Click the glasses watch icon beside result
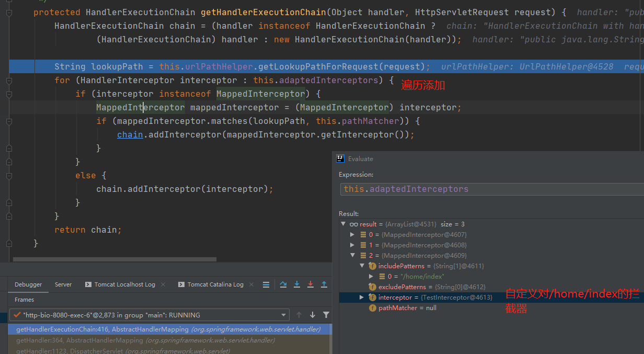 (x=354, y=224)
